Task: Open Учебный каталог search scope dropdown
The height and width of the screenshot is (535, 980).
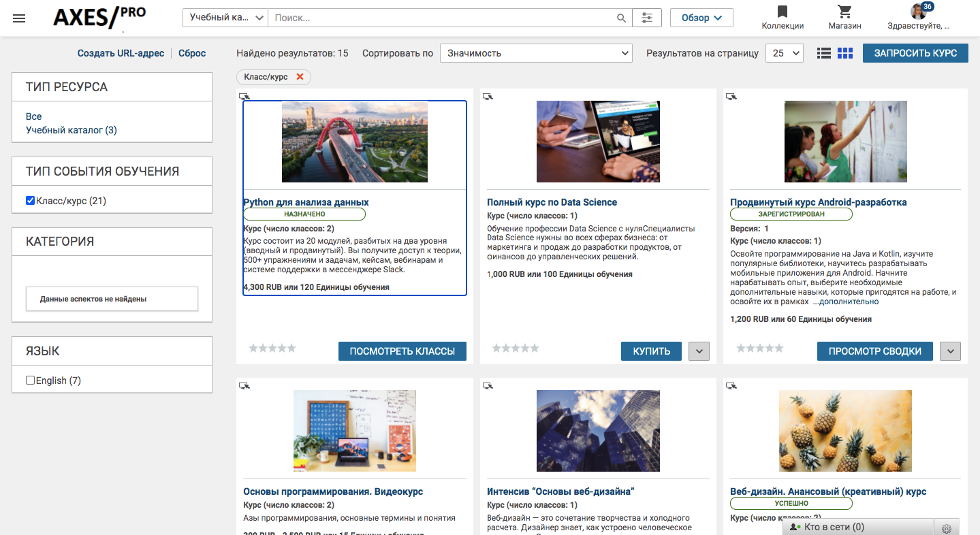Action: tap(225, 18)
